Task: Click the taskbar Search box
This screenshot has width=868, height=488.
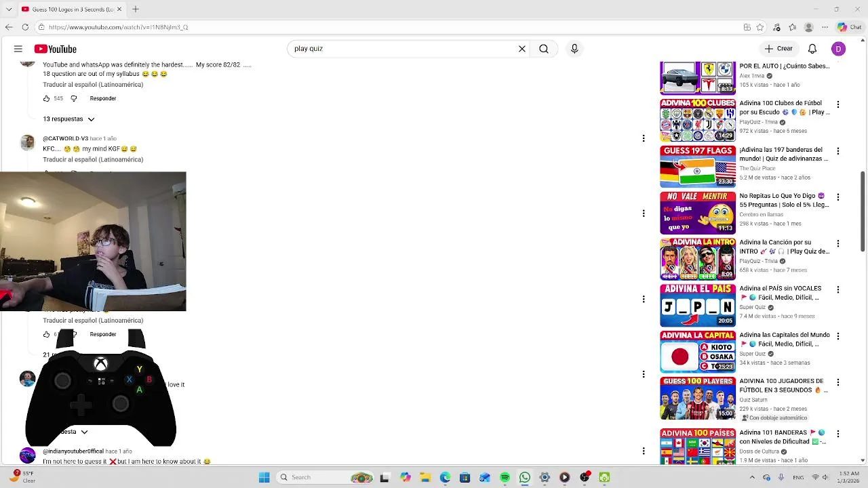Action: (x=325, y=477)
